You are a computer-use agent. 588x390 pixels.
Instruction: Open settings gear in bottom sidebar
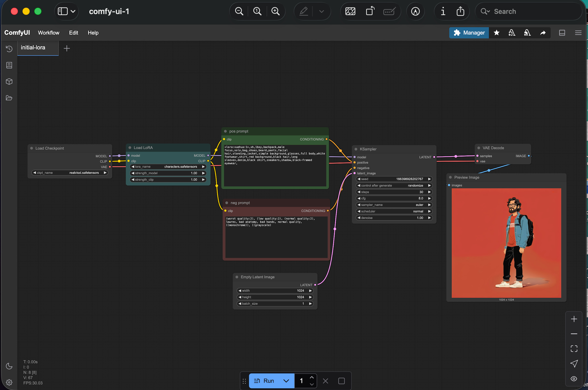point(9,382)
